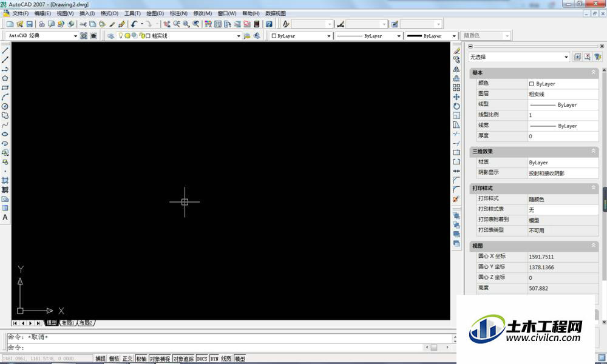607x364 pixels.
Task: Open the 绘图(D) menu
Action: (155, 13)
